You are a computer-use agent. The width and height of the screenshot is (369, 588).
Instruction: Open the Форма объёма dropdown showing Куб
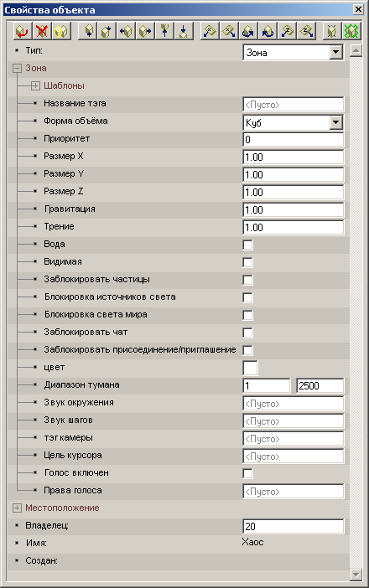click(x=293, y=122)
